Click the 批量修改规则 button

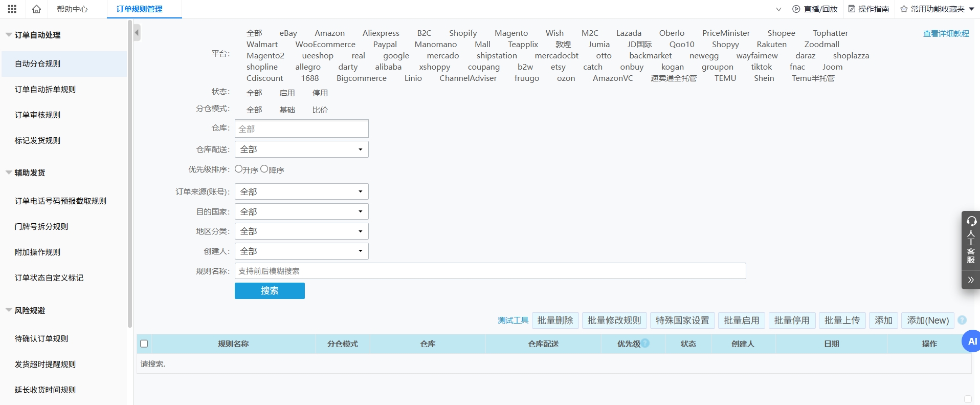[614, 321]
